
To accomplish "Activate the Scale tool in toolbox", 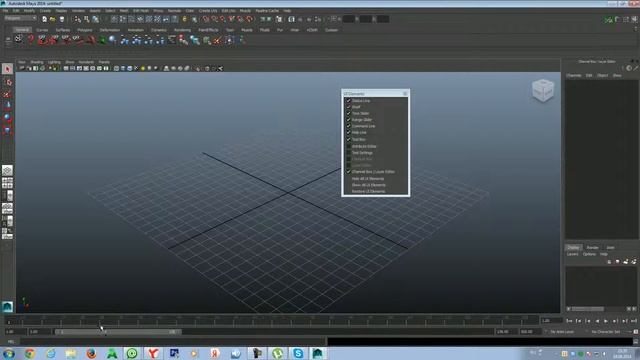I will point(7,130).
